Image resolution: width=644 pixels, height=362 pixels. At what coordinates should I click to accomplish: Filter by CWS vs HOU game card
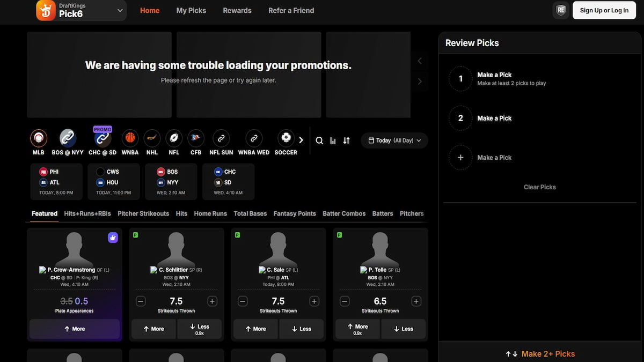coord(114,182)
